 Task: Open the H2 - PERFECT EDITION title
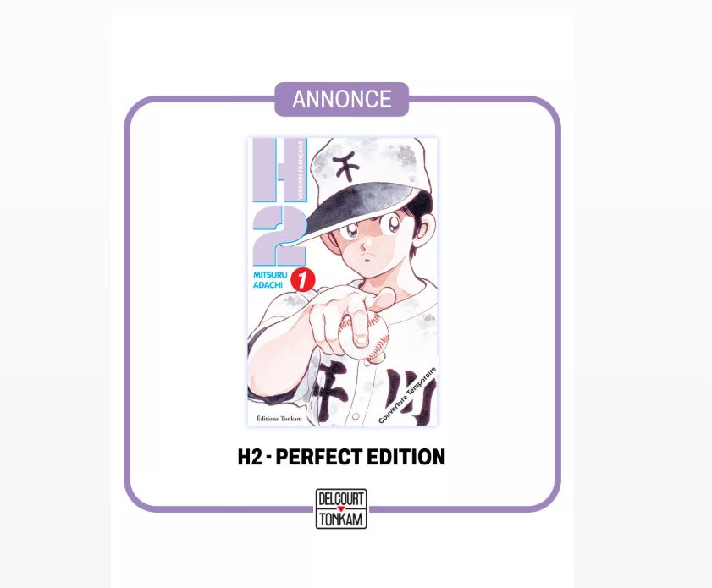(x=341, y=457)
